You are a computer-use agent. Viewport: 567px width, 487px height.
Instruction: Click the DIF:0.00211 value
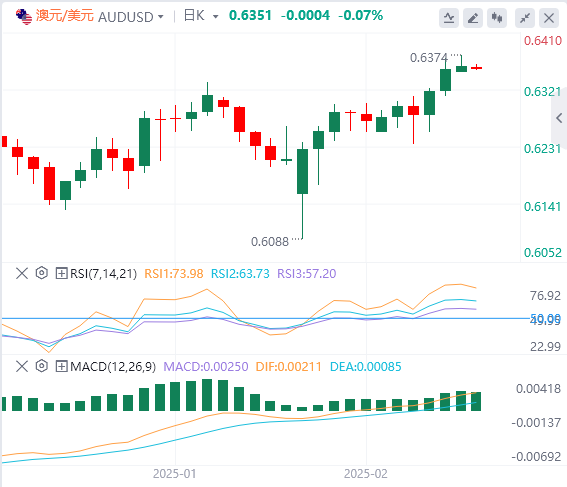click(x=288, y=367)
